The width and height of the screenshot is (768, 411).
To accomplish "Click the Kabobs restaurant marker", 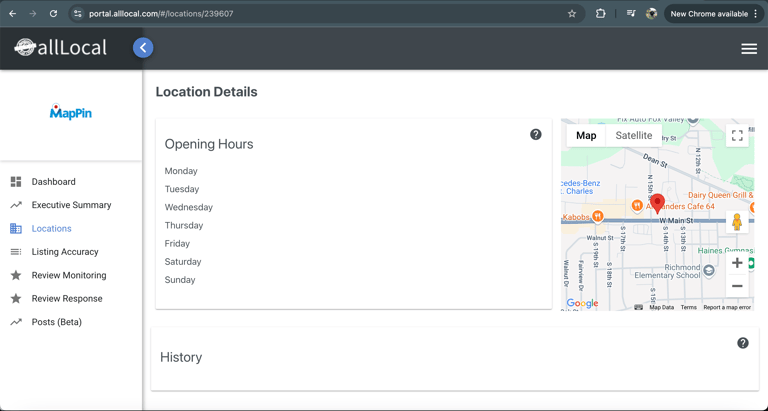I will (x=597, y=216).
